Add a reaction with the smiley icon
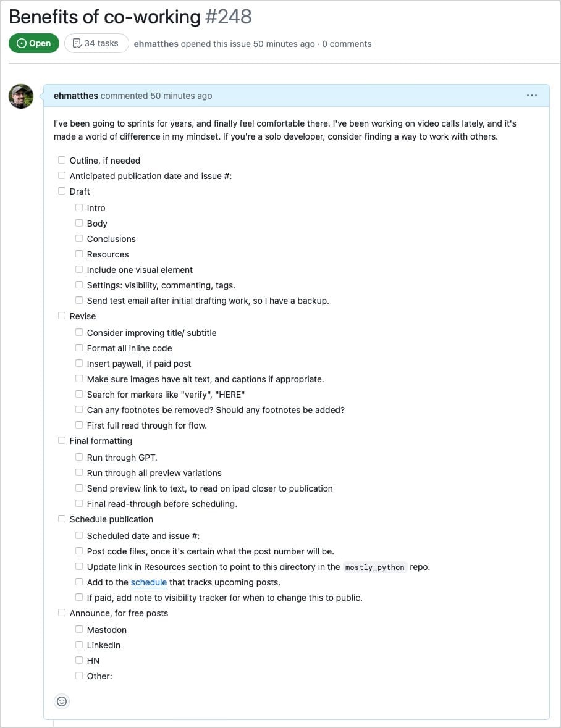 [x=61, y=701]
